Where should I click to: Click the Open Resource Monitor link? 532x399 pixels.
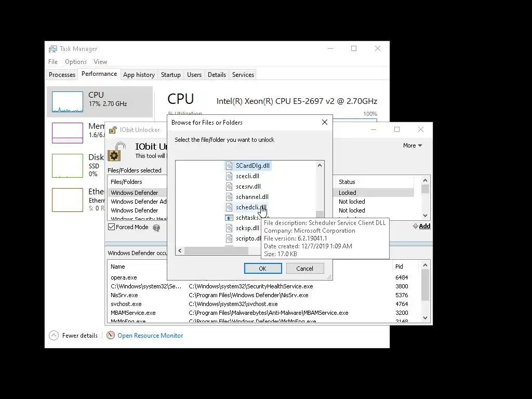pos(150,336)
